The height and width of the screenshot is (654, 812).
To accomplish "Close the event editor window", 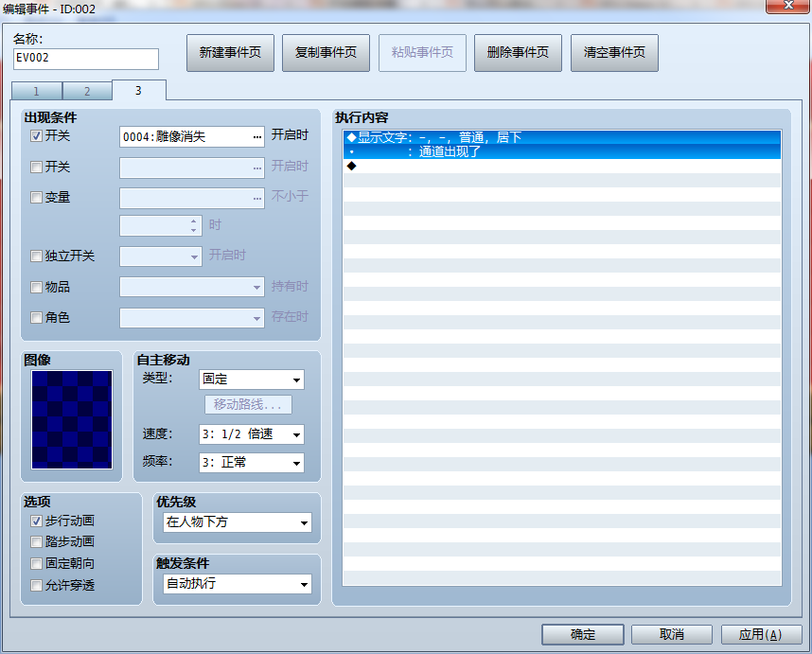I will [x=787, y=6].
